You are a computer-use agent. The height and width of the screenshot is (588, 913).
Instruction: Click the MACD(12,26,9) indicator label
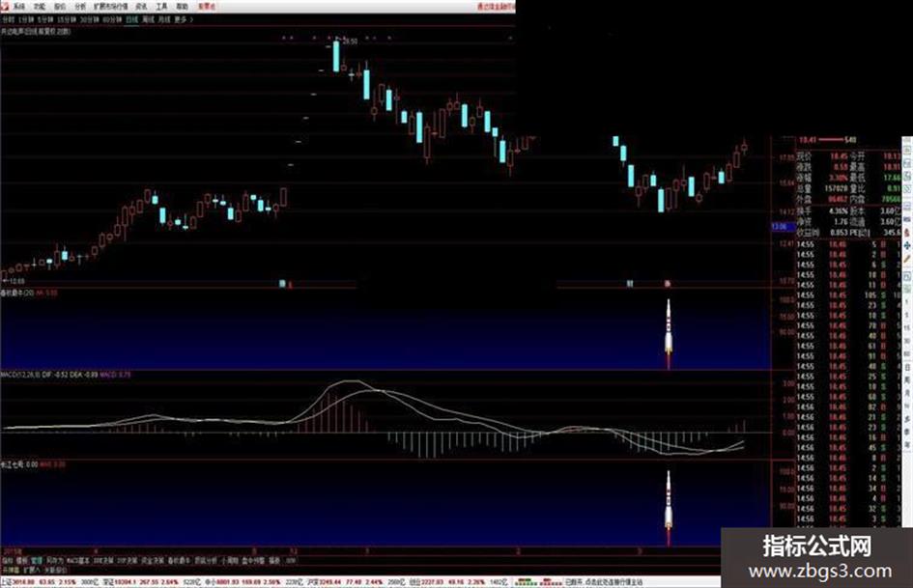(x=20, y=375)
